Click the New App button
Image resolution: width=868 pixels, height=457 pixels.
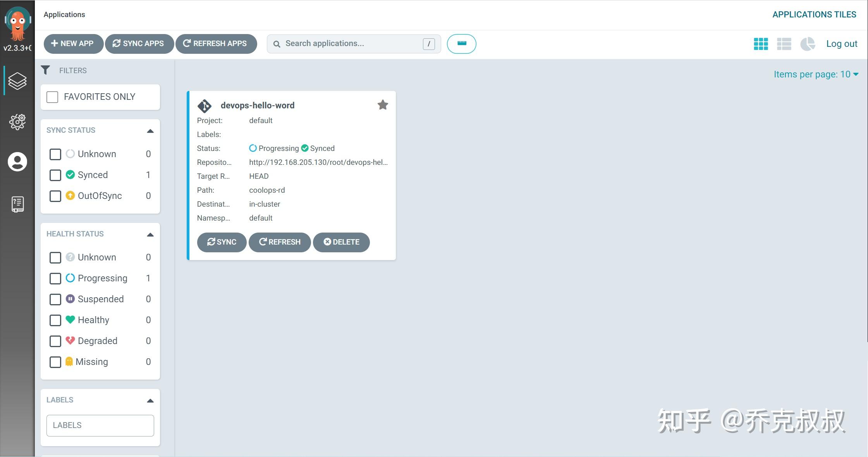tap(73, 44)
